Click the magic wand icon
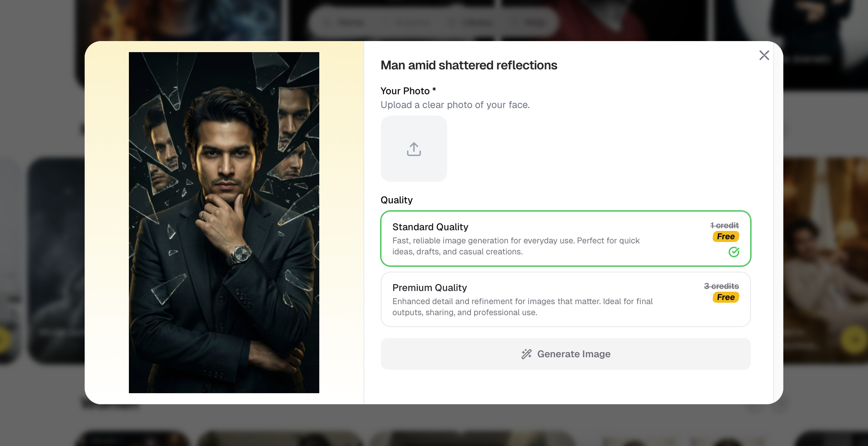The width and height of the screenshot is (868, 446). pos(526,354)
